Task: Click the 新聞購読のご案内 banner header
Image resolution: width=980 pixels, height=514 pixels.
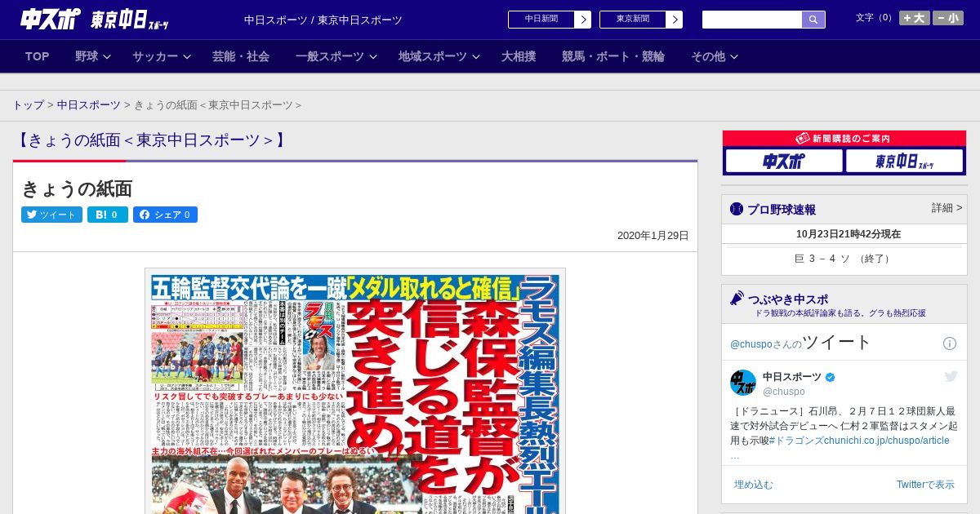Action: (844, 139)
